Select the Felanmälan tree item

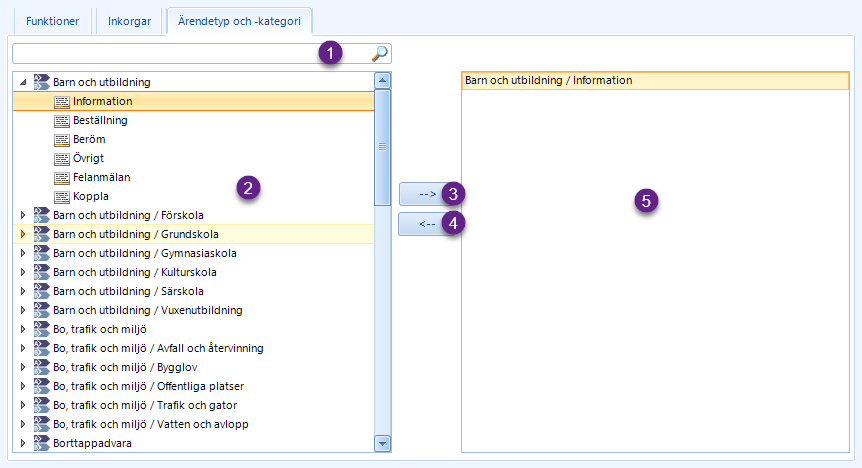(x=102, y=177)
